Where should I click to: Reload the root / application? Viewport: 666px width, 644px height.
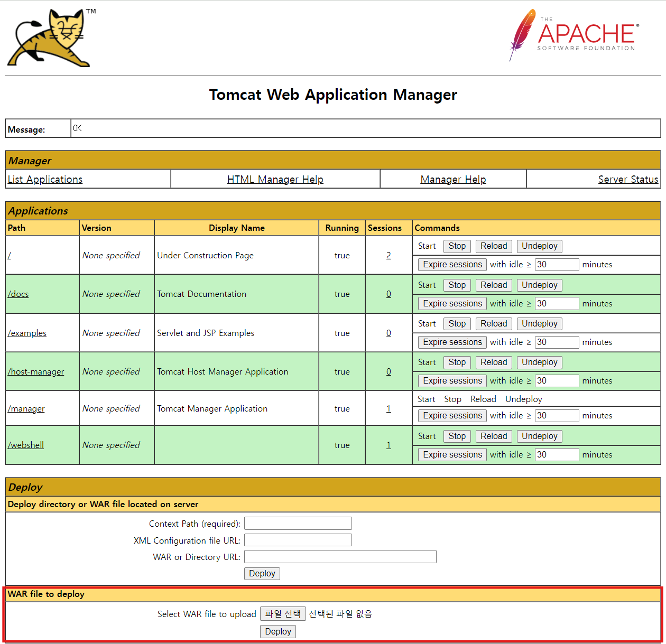tap(494, 246)
